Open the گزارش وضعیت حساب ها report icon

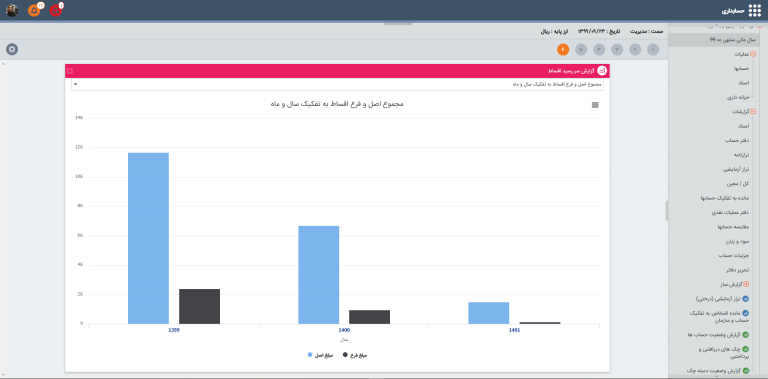pos(746,335)
